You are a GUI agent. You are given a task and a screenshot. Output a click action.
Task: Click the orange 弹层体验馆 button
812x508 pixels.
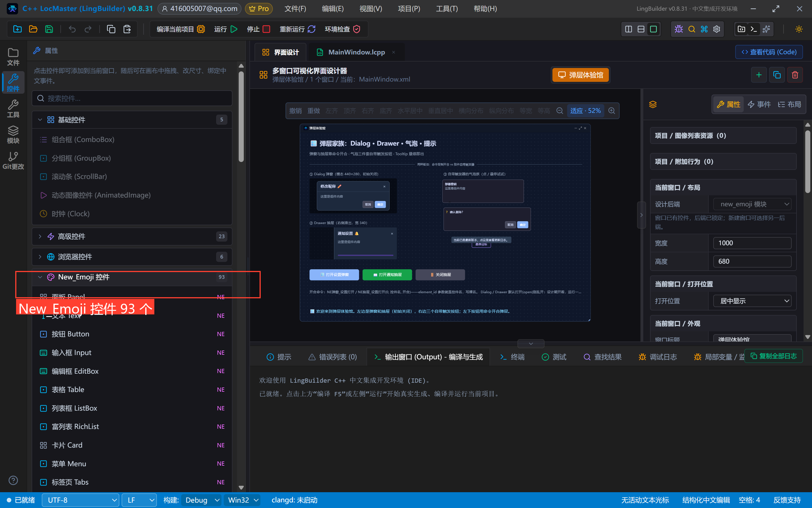tap(581, 75)
